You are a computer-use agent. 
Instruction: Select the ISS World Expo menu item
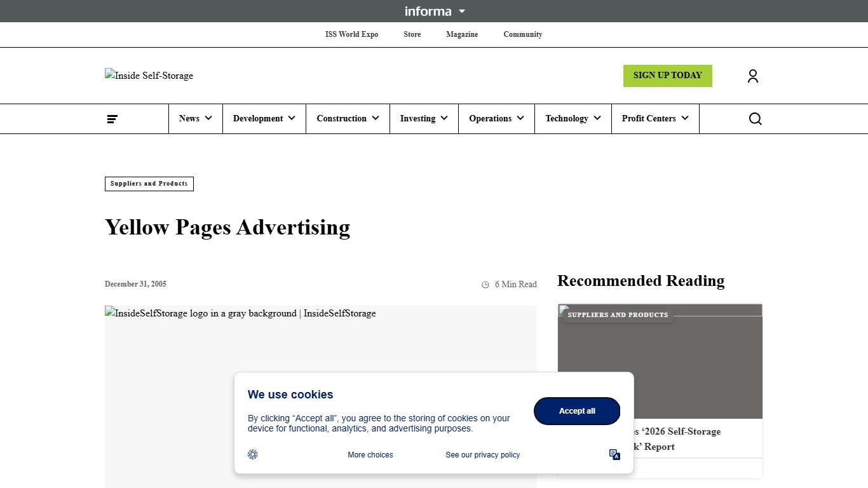pyautogui.click(x=351, y=34)
